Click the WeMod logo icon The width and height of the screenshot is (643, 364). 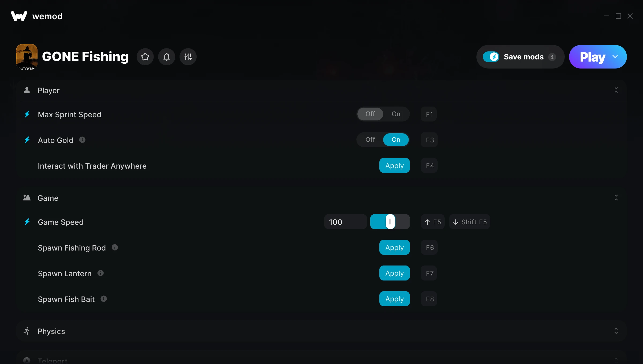(19, 16)
